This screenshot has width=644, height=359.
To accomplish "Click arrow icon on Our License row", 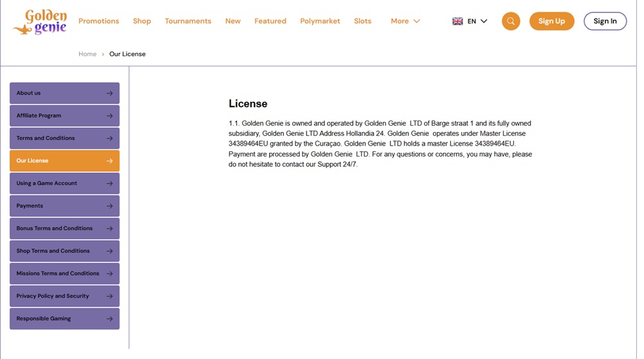I will click(109, 160).
